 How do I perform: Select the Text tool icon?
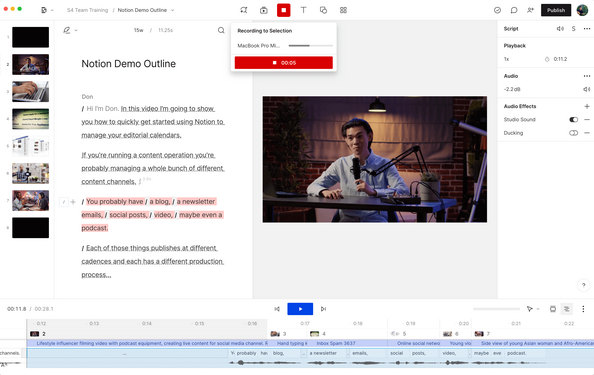303,10
